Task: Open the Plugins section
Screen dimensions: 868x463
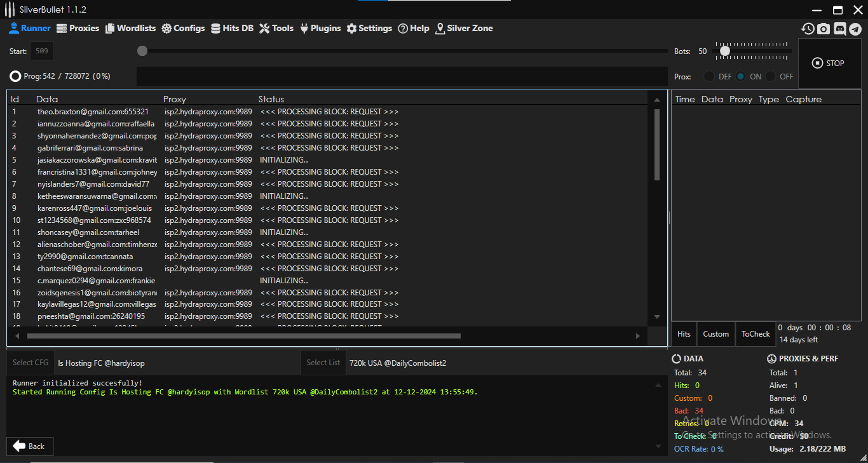Action: (x=320, y=28)
